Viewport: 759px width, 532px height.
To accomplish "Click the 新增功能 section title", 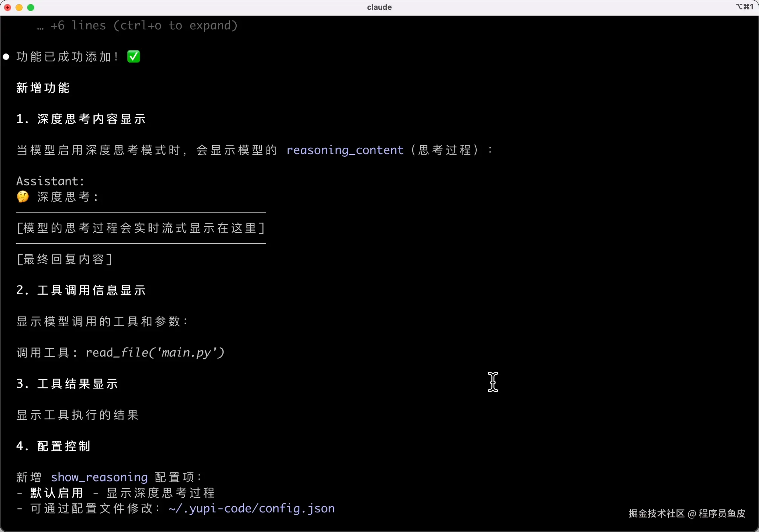I will pos(43,88).
